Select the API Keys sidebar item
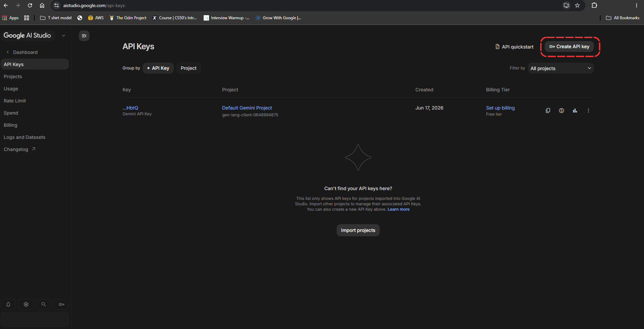Viewport: 644px width, 329px height. [x=35, y=64]
